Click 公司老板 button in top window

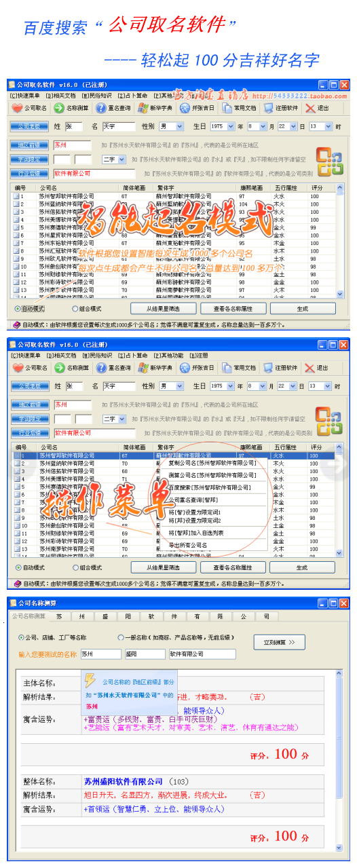click(29, 126)
